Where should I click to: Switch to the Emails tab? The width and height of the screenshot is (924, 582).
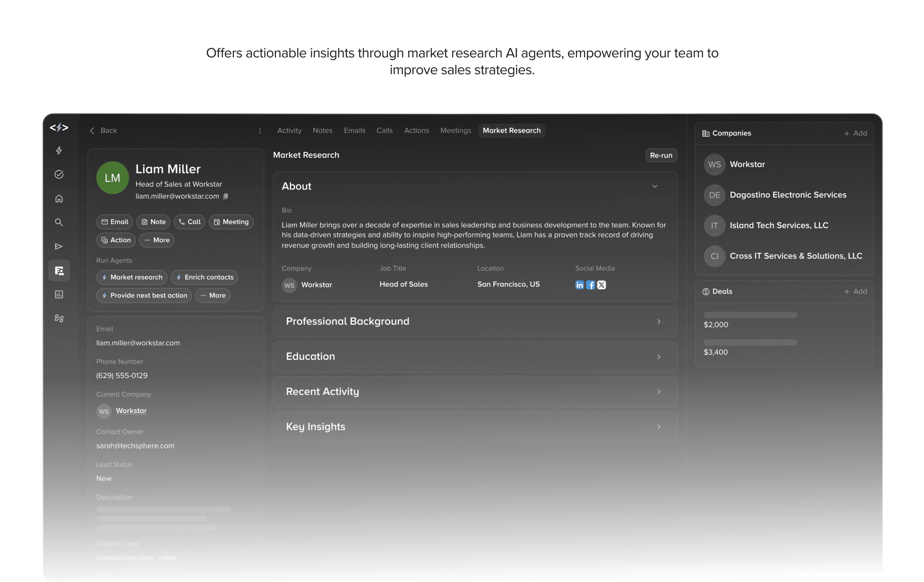click(x=354, y=131)
